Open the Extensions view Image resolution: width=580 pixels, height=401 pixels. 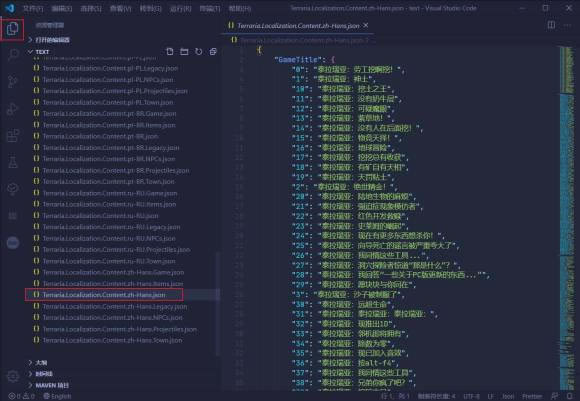(13, 135)
